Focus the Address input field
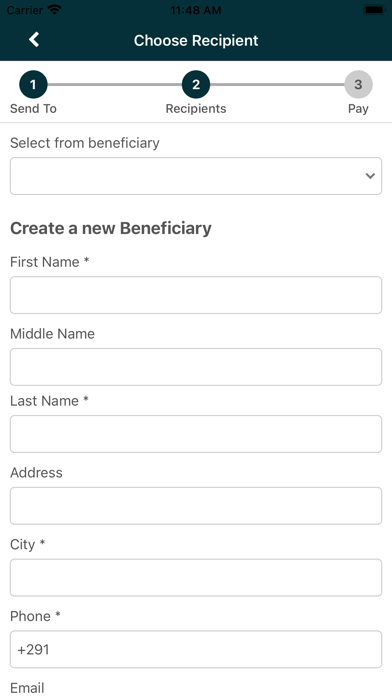Image resolution: width=392 pixels, height=696 pixels. coord(196,506)
